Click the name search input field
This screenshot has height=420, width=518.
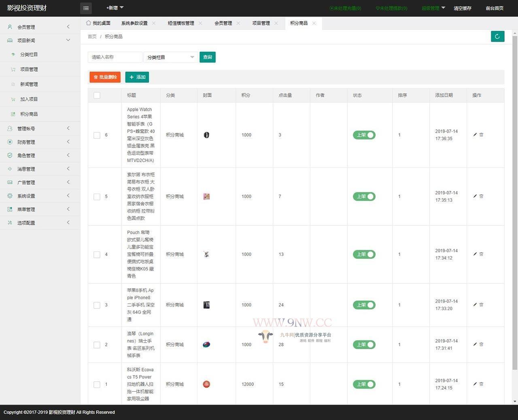(x=115, y=57)
